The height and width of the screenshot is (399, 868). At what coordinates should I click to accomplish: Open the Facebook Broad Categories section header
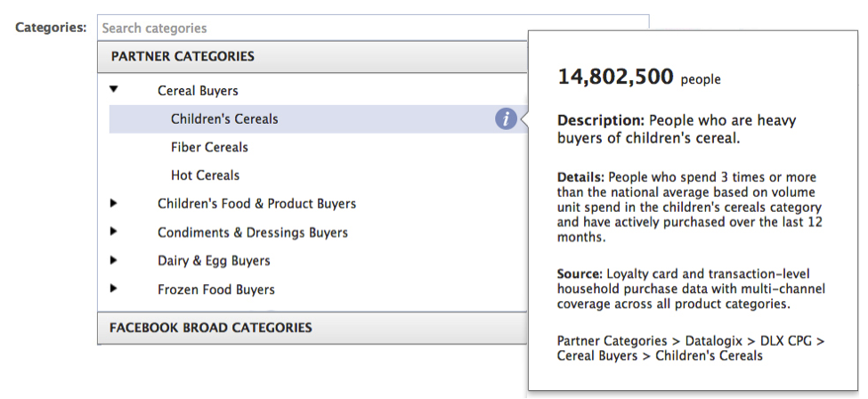pos(312,328)
